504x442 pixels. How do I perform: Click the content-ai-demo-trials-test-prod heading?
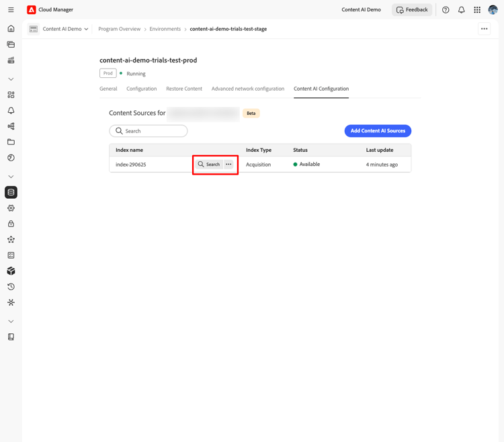[149, 60]
